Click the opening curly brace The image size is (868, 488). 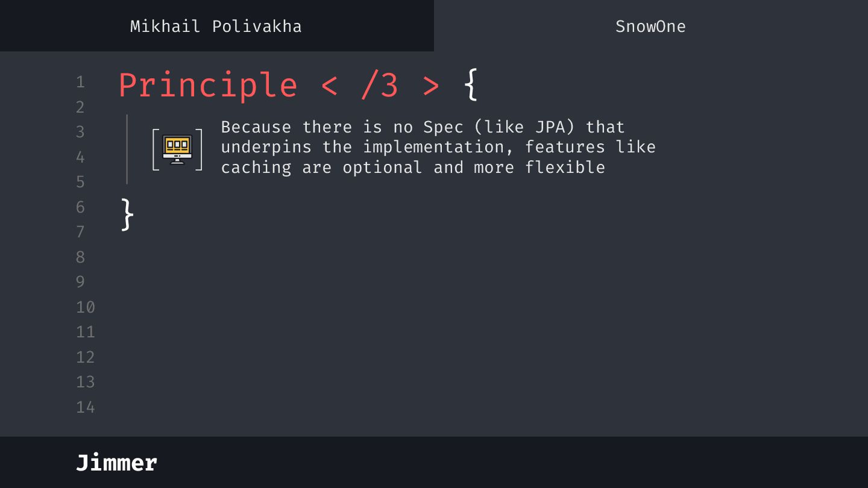point(471,86)
